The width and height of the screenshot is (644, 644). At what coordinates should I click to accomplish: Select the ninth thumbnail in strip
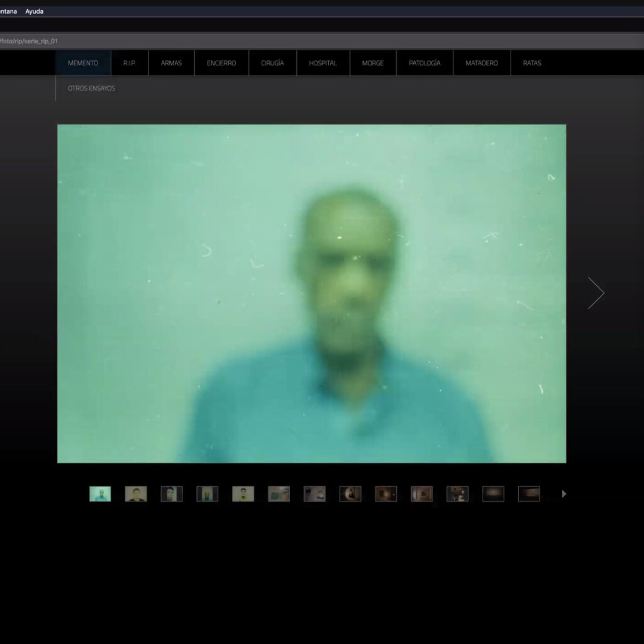coord(386,494)
